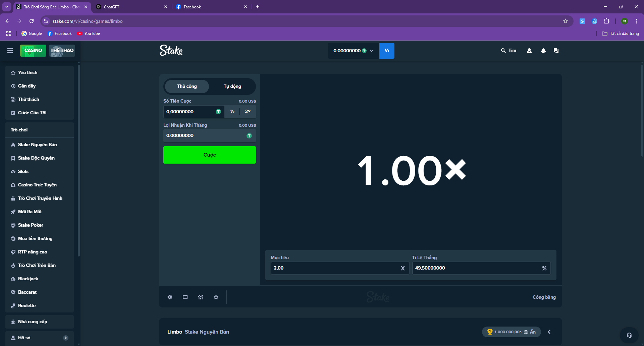Switch to Tự động mode
Screen dimensions: 644x346
(232, 86)
